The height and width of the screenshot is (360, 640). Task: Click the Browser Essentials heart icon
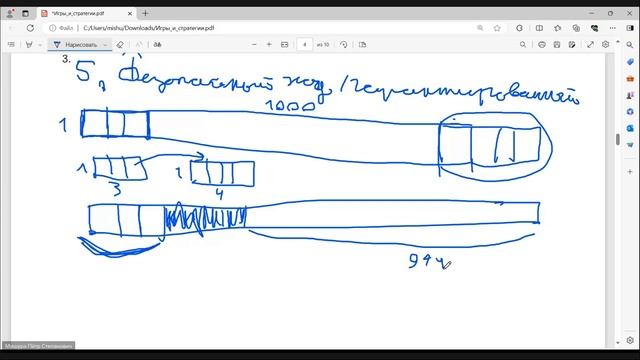pos(594,28)
